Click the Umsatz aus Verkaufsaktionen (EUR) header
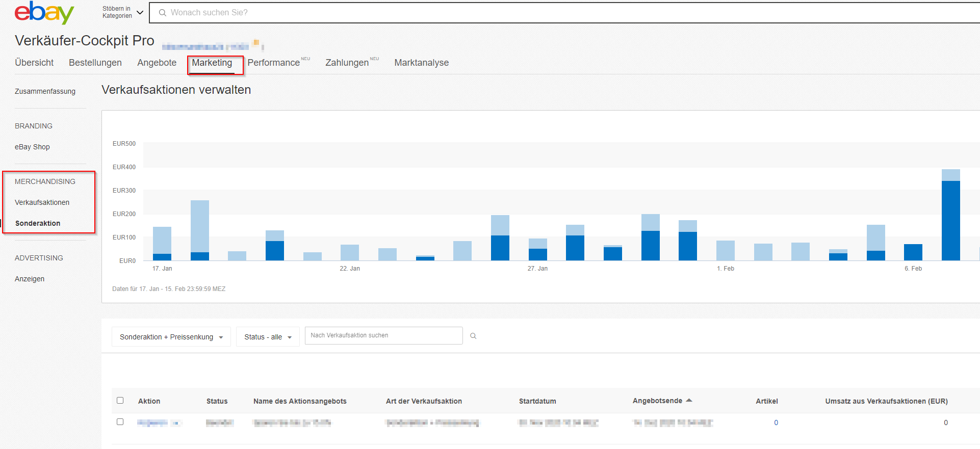980x449 pixels. pyautogui.click(x=886, y=401)
